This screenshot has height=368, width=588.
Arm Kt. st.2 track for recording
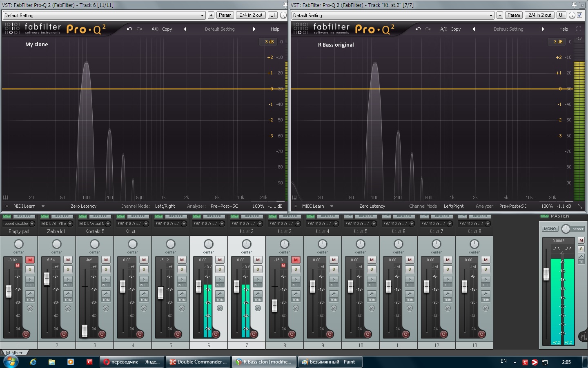254,334
